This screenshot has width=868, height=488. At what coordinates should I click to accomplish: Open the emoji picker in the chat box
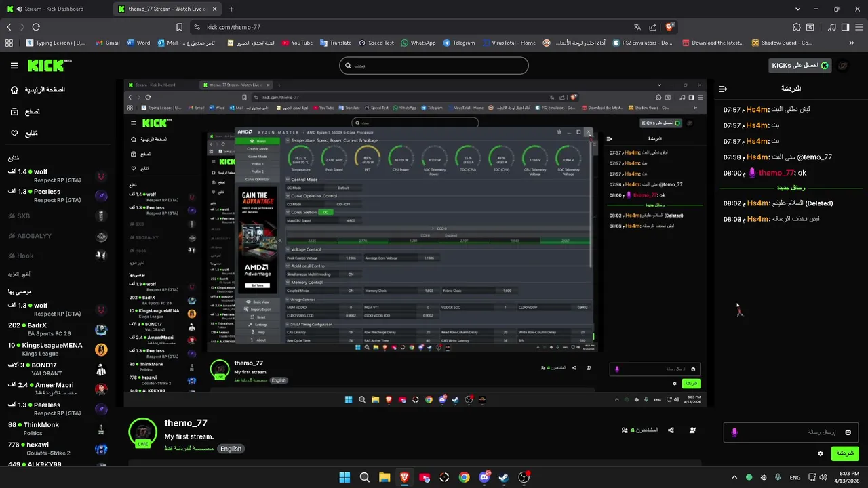coord(848,432)
